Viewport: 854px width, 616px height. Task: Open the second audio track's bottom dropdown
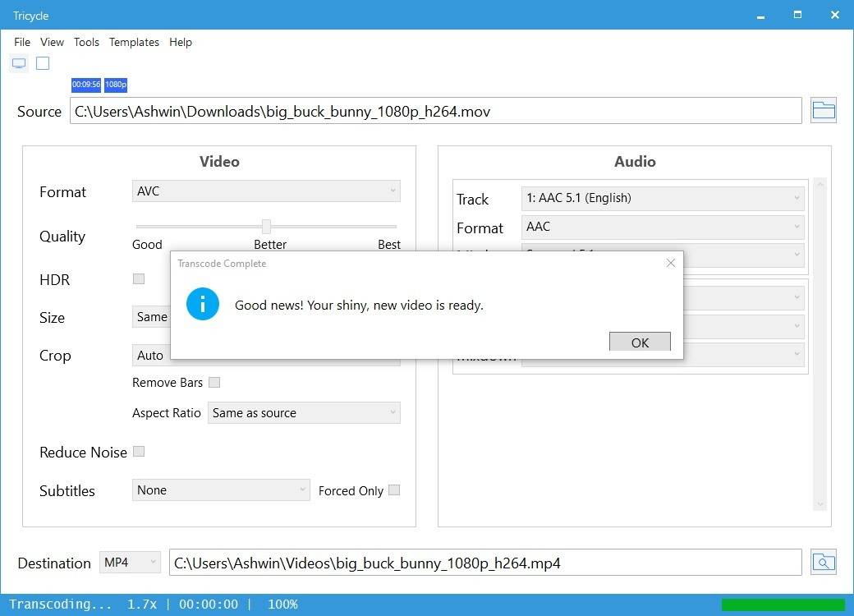[x=743, y=355]
